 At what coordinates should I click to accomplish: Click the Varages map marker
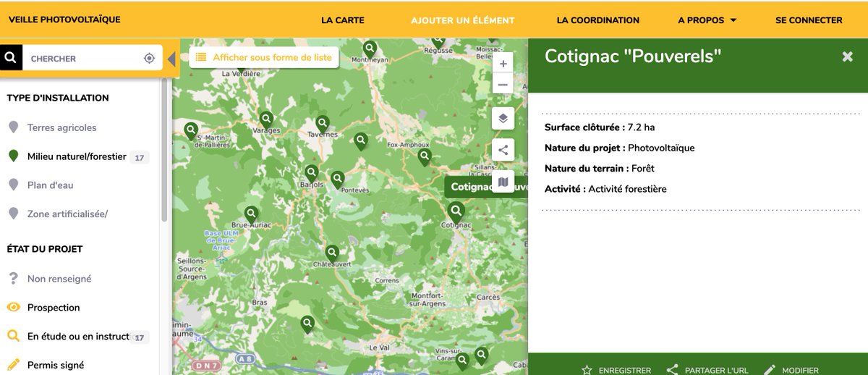click(x=266, y=119)
